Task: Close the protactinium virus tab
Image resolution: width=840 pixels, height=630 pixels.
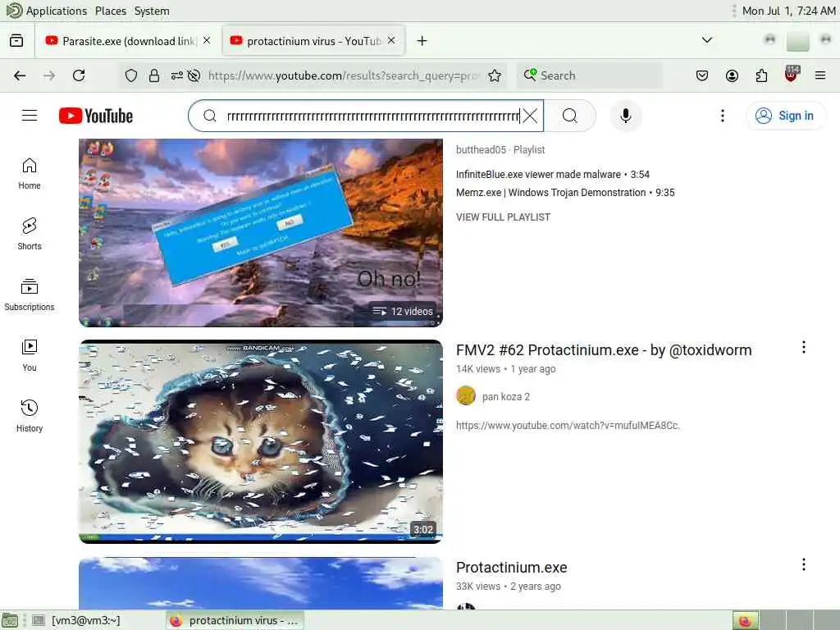Action: point(391,41)
